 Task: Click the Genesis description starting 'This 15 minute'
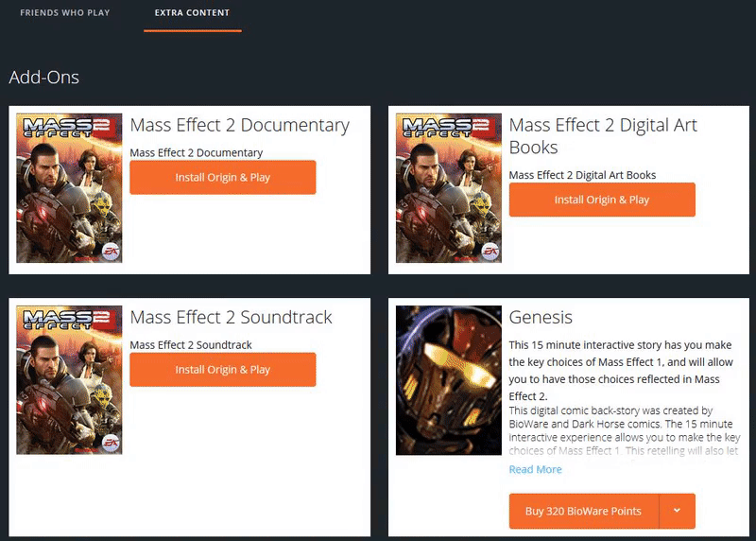(x=621, y=371)
